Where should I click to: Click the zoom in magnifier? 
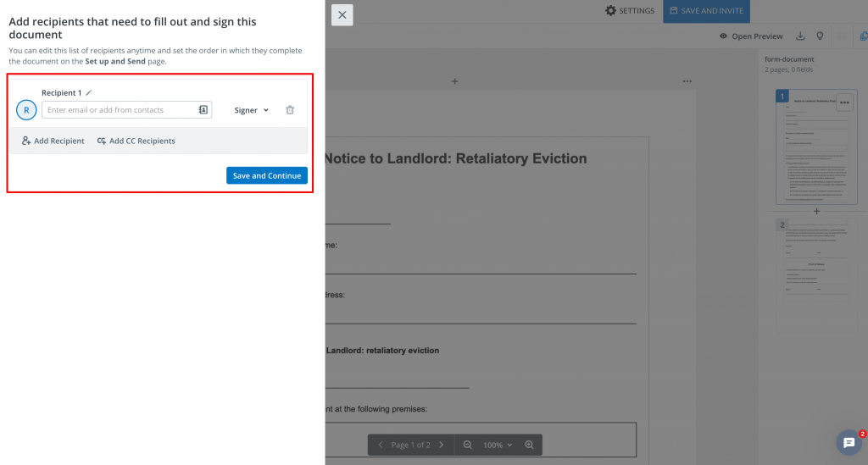(529, 445)
